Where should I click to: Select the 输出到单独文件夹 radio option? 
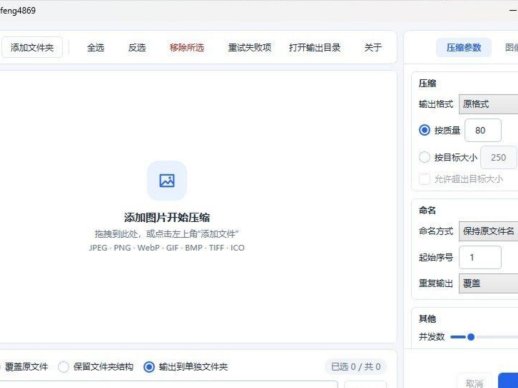tap(149, 367)
